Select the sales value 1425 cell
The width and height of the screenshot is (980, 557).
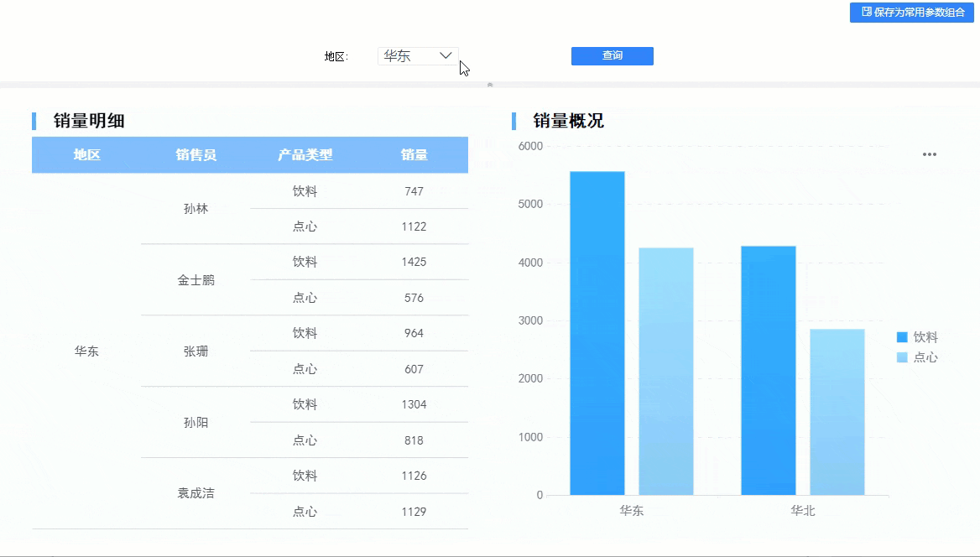click(x=414, y=262)
